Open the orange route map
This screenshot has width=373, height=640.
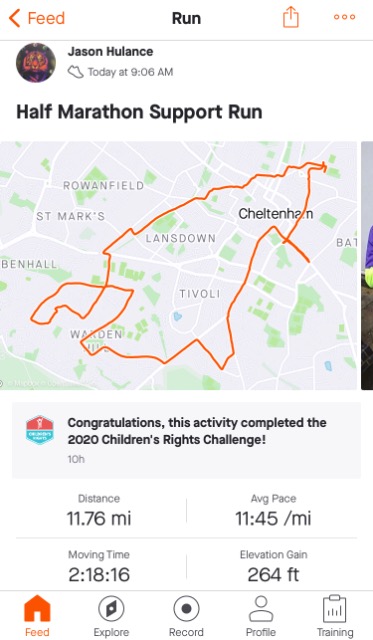click(x=178, y=265)
